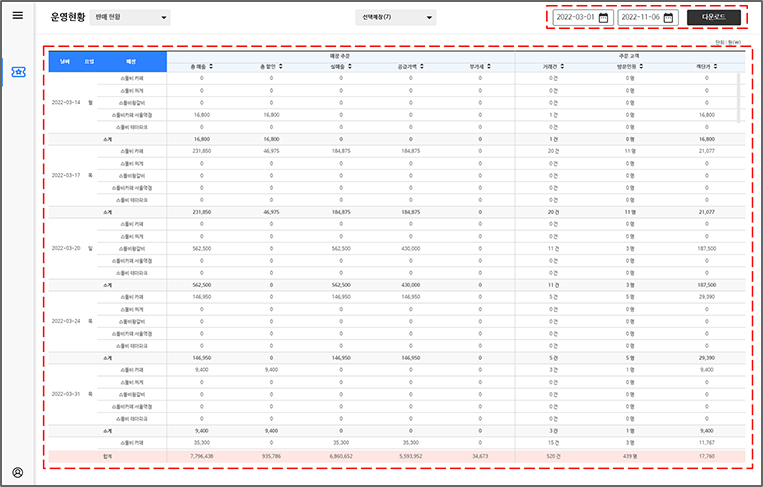Open the end date calendar icon
This screenshot has width=763, height=487.
[669, 18]
